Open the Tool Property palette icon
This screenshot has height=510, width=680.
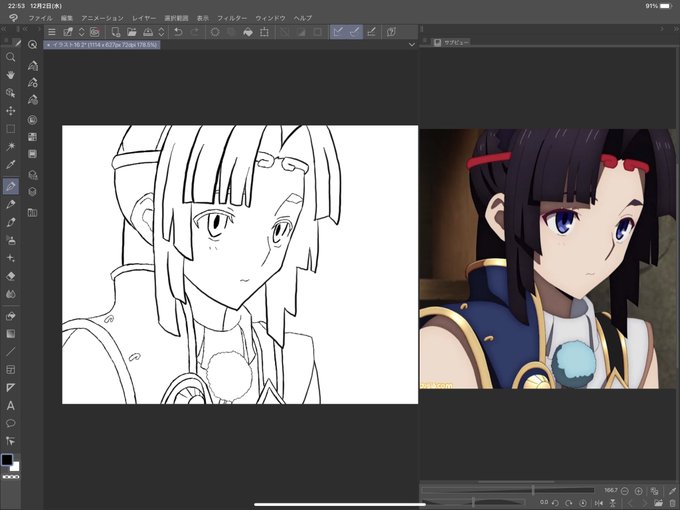click(33, 82)
